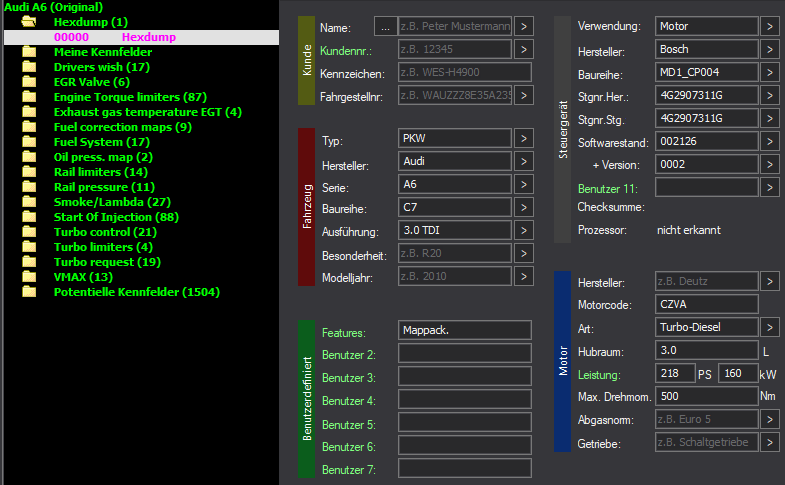Open the Fahrgestellnr. arrow dropdown
The height and width of the screenshot is (485, 785).
tap(524, 95)
